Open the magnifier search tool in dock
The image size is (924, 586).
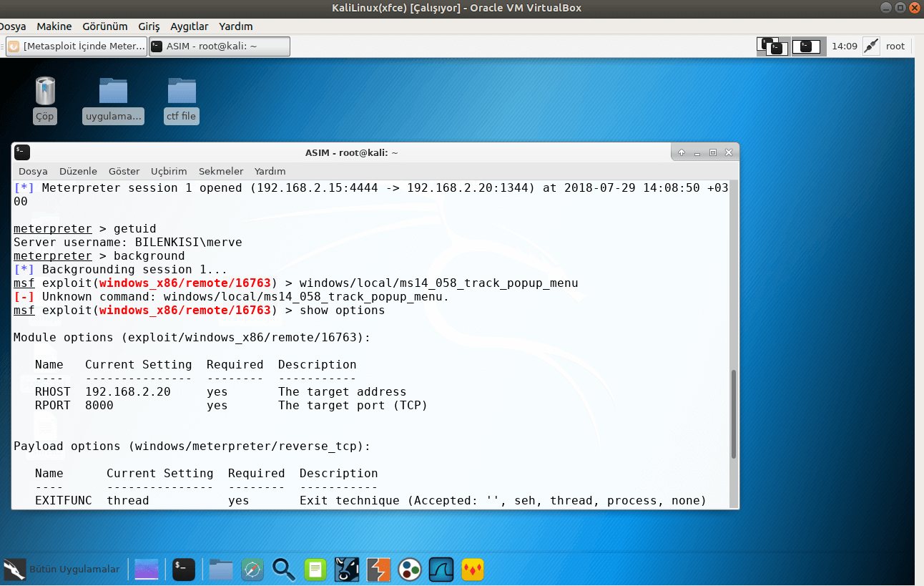[x=284, y=570]
